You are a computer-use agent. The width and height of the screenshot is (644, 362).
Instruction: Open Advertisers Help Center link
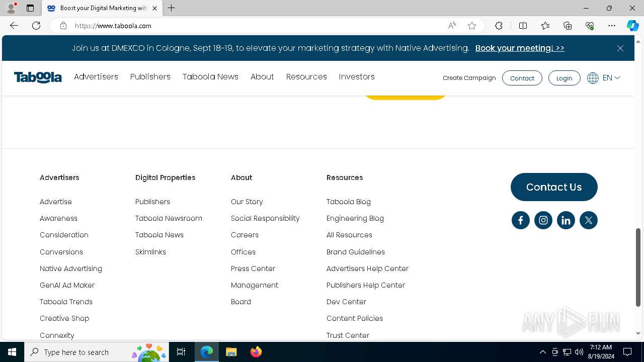pyautogui.click(x=367, y=268)
